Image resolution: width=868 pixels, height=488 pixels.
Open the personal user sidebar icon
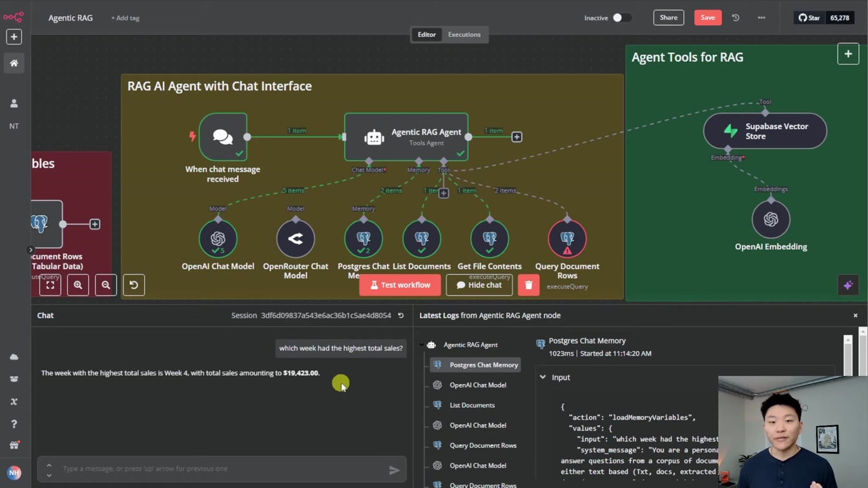click(14, 103)
